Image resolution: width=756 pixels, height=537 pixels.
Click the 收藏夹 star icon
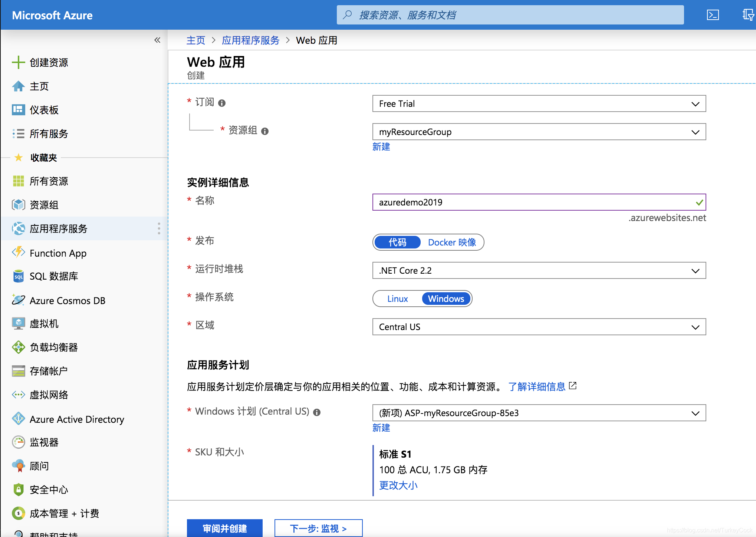[x=18, y=157]
